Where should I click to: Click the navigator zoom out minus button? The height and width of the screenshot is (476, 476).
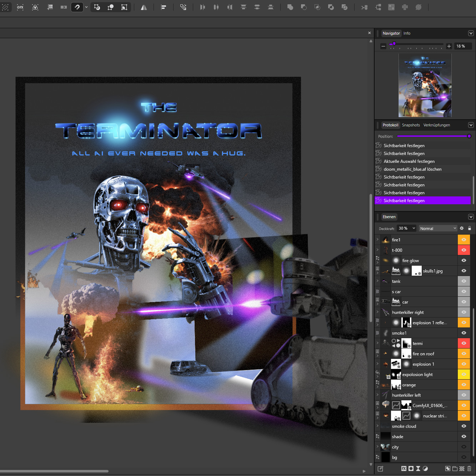click(x=383, y=46)
